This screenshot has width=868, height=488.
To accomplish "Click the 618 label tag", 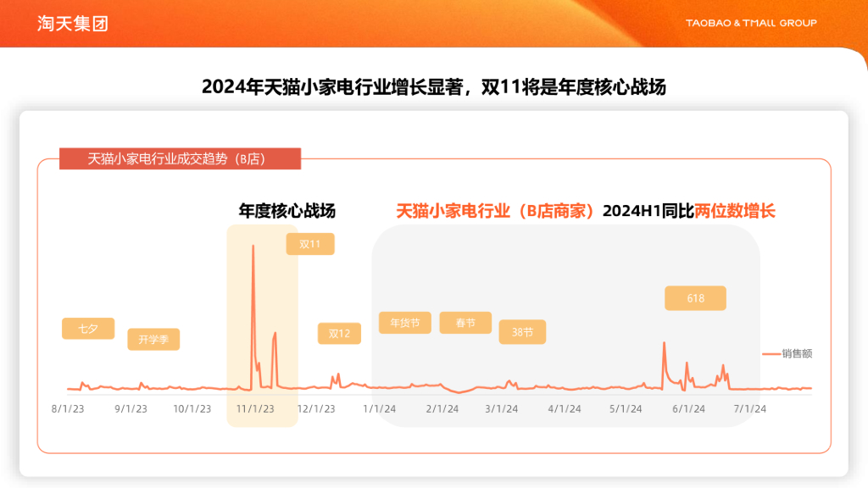I will (x=695, y=298).
